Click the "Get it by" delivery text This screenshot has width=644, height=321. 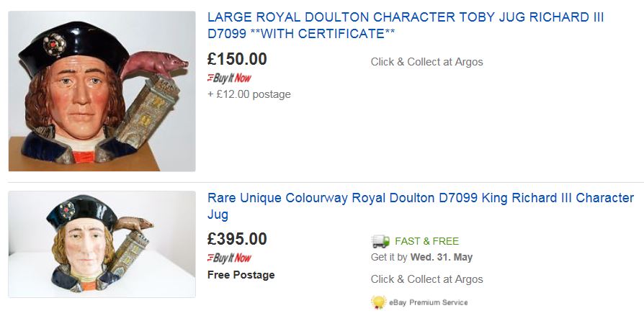[389, 257]
